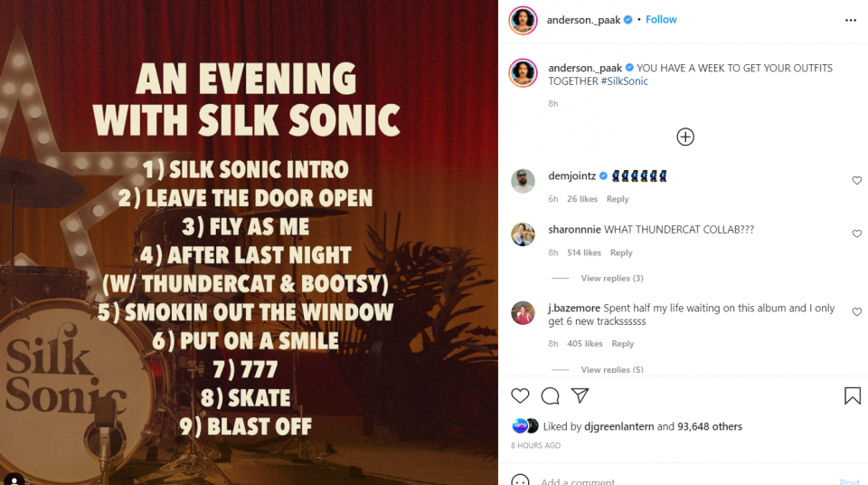This screenshot has width=868, height=485.
Task: Open the three-dot more options menu
Action: (851, 21)
